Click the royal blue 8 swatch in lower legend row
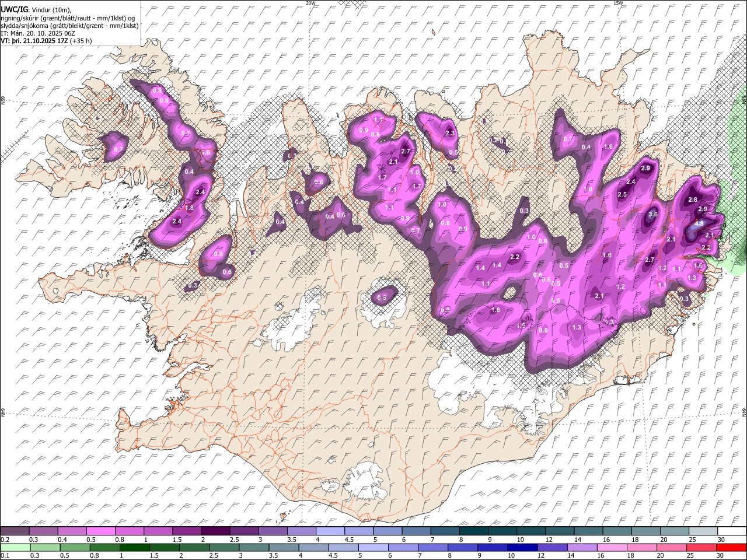This screenshot has width=747, height=560. [x=462, y=547]
